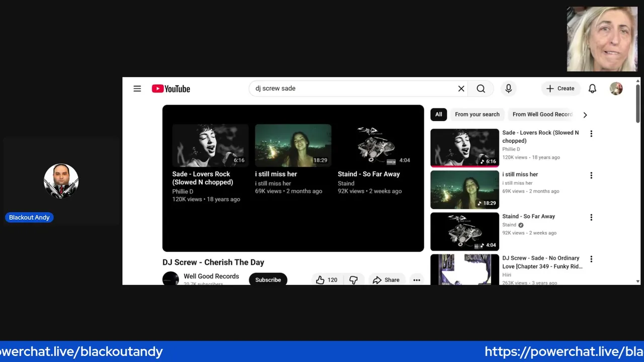Open 'DJ Screw - Sade - No Ordinary Love' title
644x362 pixels.
542,262
